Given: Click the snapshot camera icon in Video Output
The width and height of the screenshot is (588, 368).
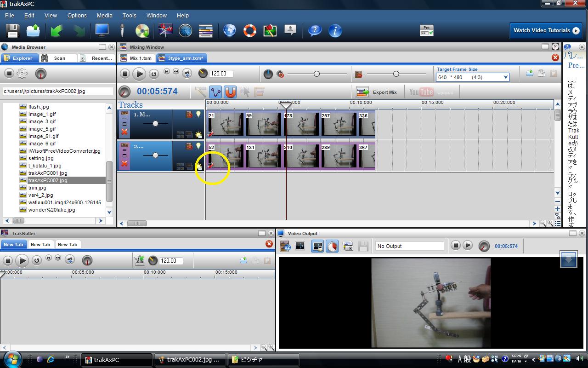Looking at the screenshot, I should [348, 246].
